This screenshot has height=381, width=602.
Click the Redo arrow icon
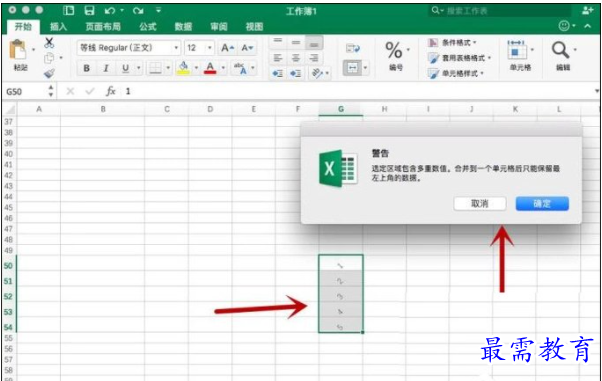138,11
